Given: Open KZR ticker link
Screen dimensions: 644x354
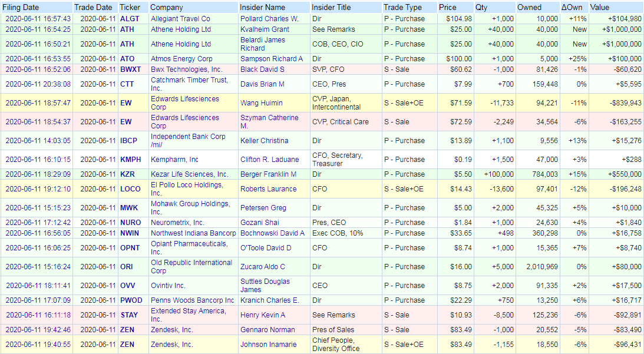Looking at the screenshot, I should [127, 174].
